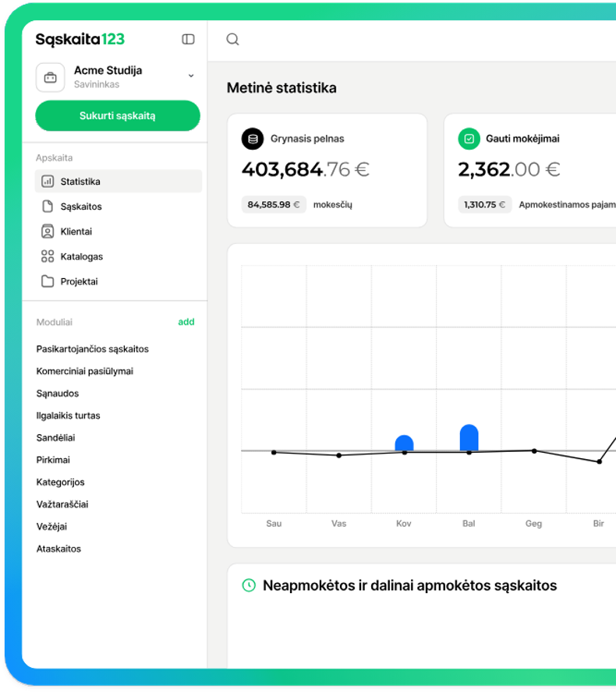Image resolution: width=616 pixels, height=692 pixels.
Task: Open Pasikartojančios sąskaitos module
Action: pos(92,349)
